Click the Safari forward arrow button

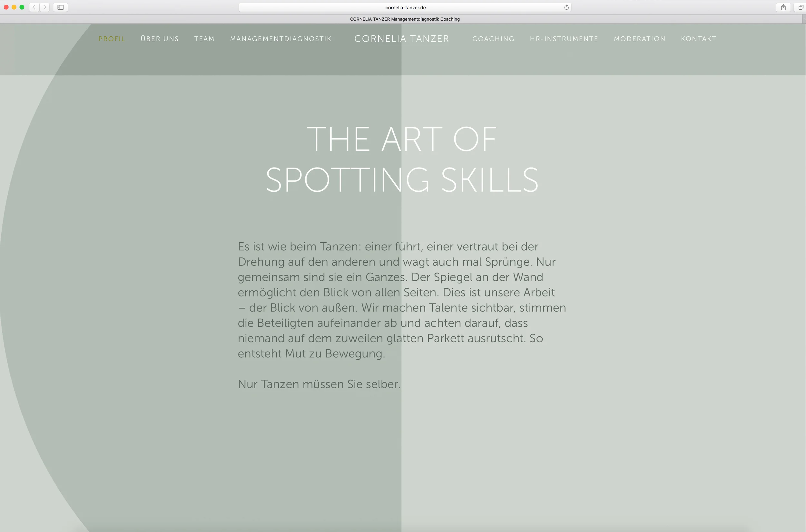pyautogui.click(x=44, y=7)
